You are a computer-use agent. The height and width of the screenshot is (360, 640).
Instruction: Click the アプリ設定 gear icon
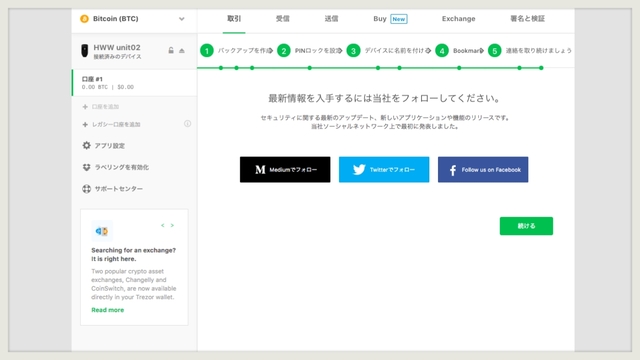tap(86, 145)
